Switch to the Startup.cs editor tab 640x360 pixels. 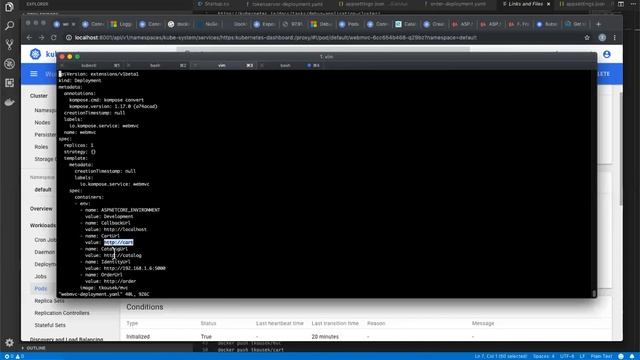click(x=213, y=4)
